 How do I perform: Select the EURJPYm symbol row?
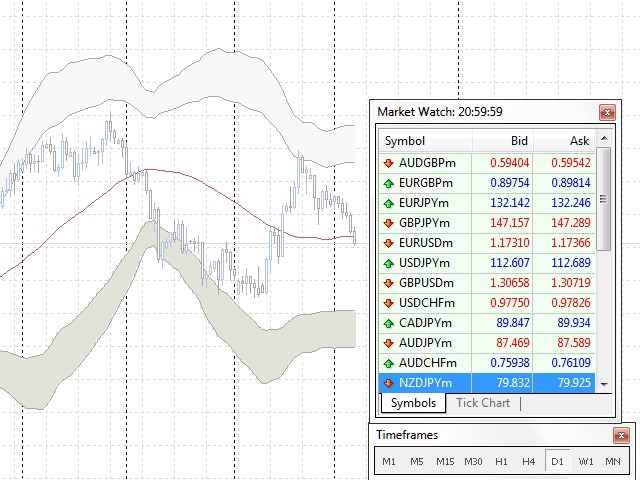point(487,203)
